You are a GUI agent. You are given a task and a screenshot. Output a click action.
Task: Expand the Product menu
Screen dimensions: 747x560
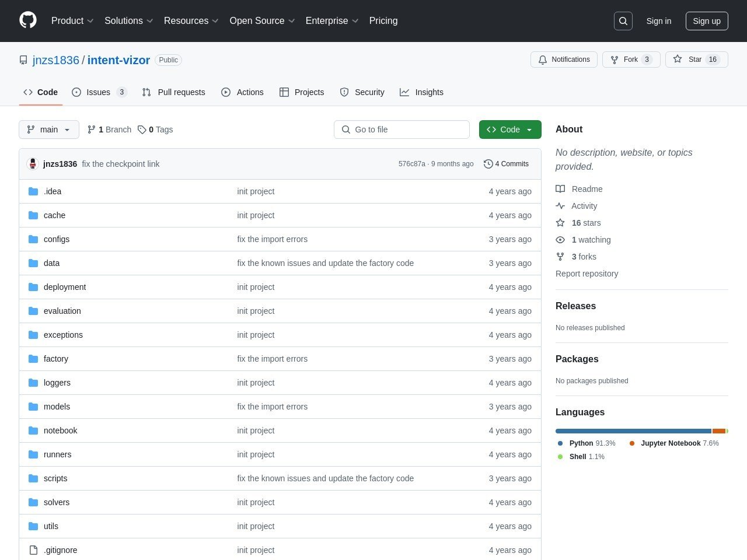point(72,21)
